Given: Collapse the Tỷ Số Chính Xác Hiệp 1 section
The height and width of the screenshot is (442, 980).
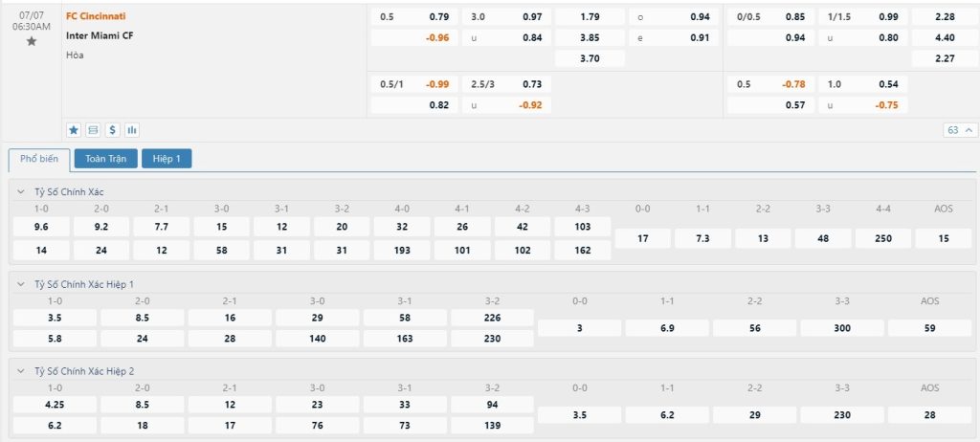Looking at the screenshot, I should click(22, 284).
